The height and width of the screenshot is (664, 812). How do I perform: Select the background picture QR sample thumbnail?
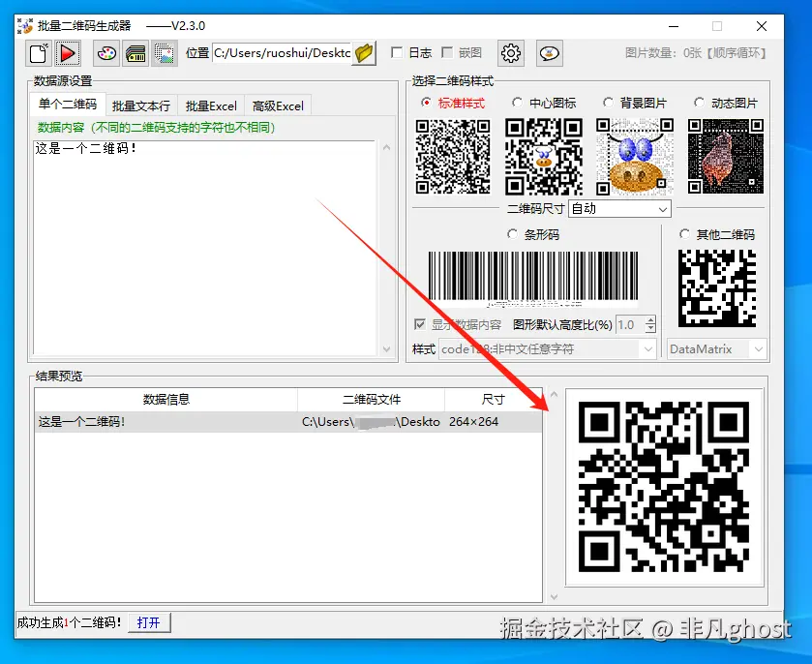(x=635, y=157)
